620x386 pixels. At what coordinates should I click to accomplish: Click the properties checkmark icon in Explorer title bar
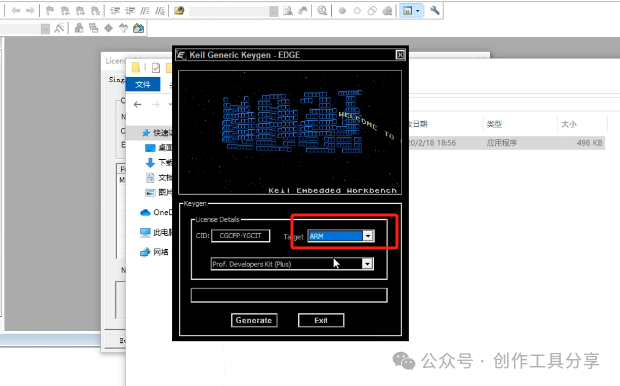click(x=156, y=68)
